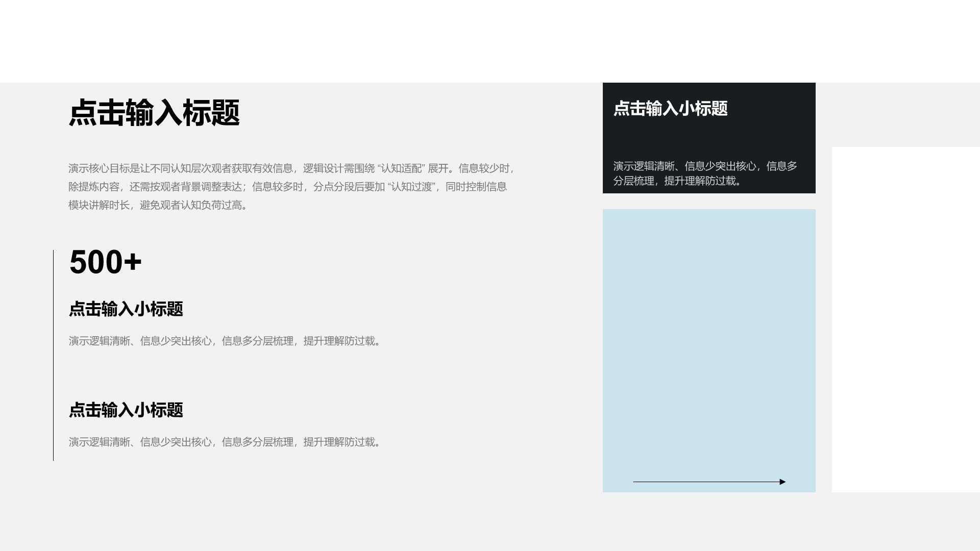The image size is (980, 551).
Task: Click the white header band at the top
Action: click(x=490, y=41)
